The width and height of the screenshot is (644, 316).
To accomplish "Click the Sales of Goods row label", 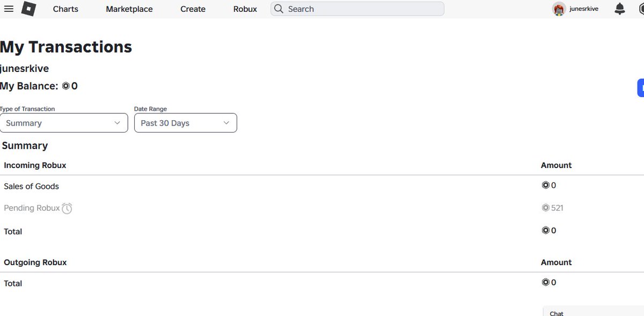I will tap(31, 186).
